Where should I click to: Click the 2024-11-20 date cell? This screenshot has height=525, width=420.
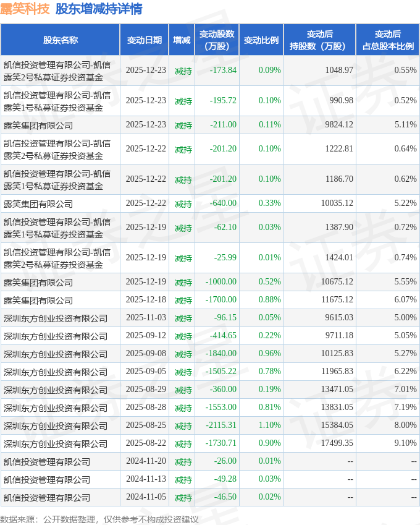coord(146,461)
